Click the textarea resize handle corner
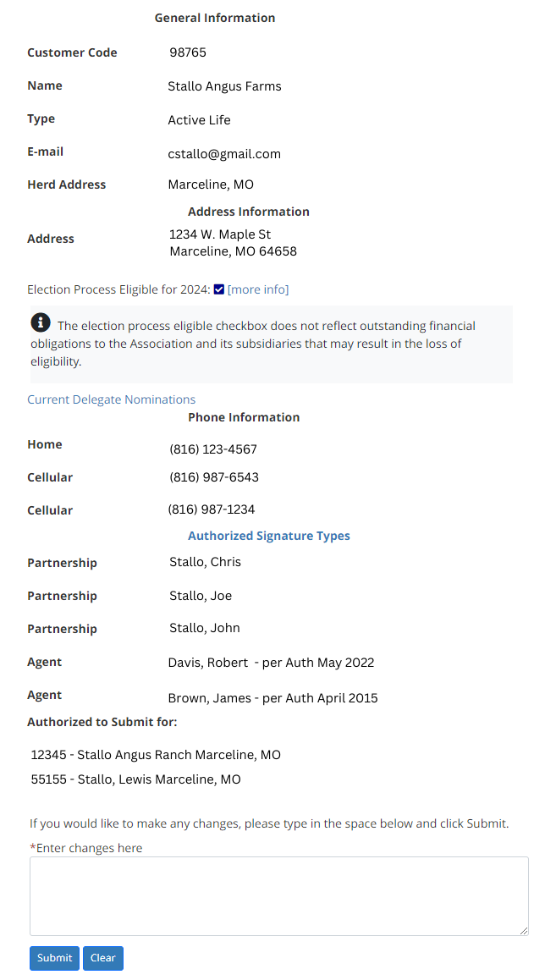545x980 pixels. tap(524, 931)
